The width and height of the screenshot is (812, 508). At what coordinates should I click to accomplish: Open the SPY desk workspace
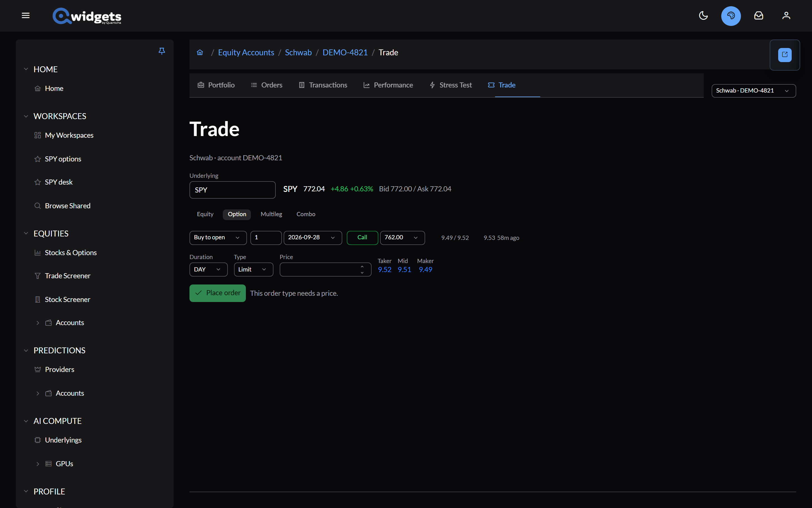click(59, 182)
